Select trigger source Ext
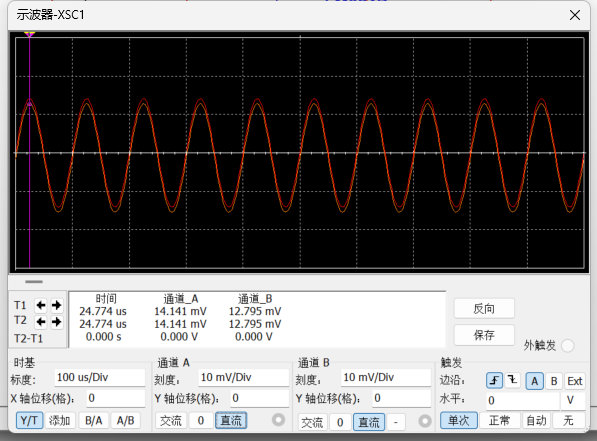597x441 pixels. click(575, 381)
